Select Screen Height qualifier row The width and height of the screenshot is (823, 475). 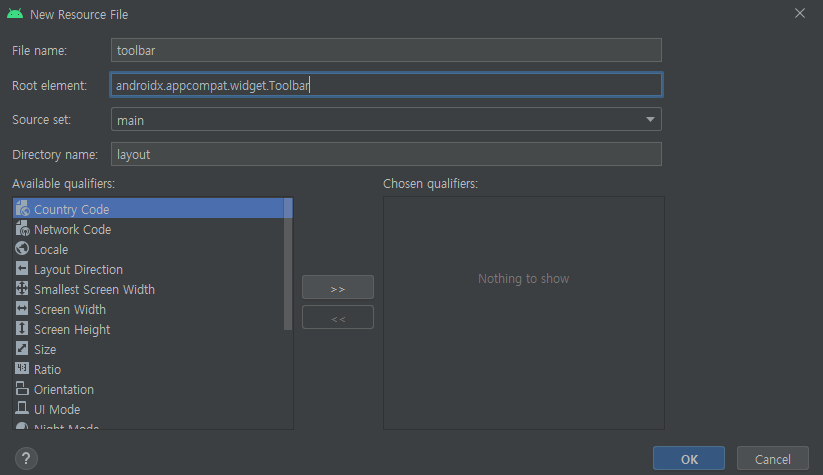149,329
